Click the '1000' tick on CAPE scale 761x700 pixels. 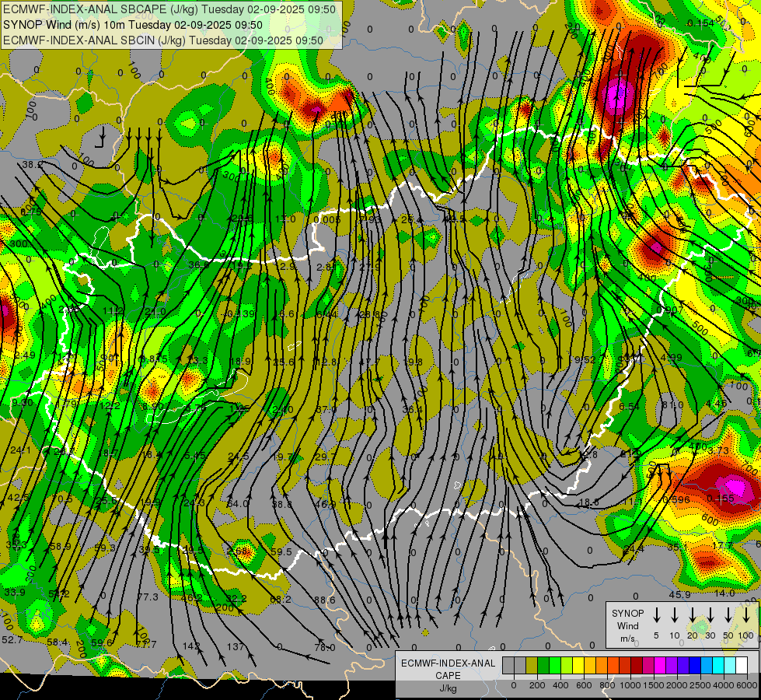(x=630, y=685)
